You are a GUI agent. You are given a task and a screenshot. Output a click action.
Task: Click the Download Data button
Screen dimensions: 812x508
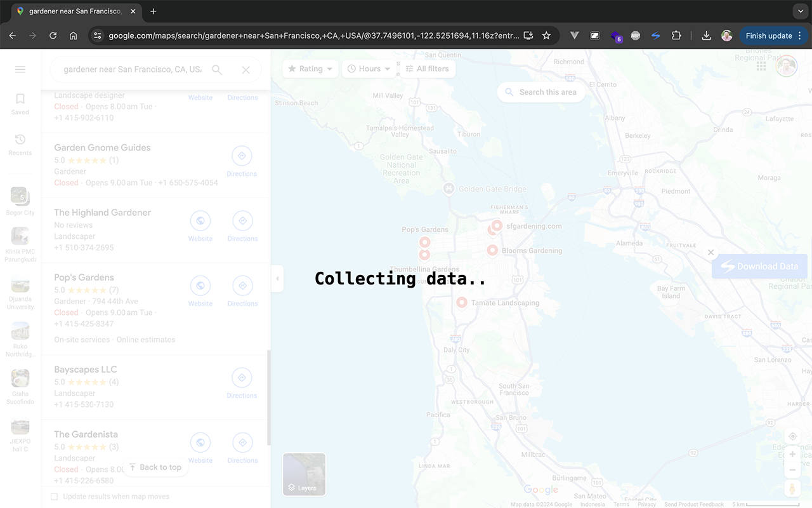click(x=759, y=267)
